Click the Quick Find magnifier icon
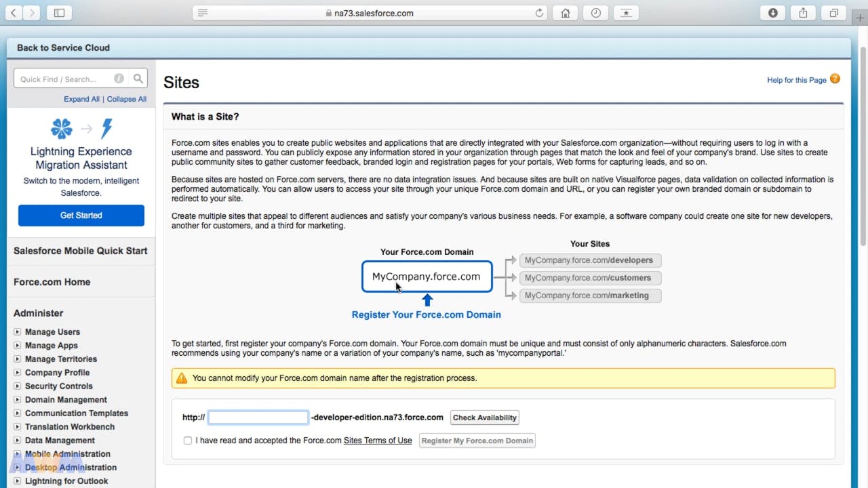The height and width of the screenshot is (488, 868). (x=138, y=79)
